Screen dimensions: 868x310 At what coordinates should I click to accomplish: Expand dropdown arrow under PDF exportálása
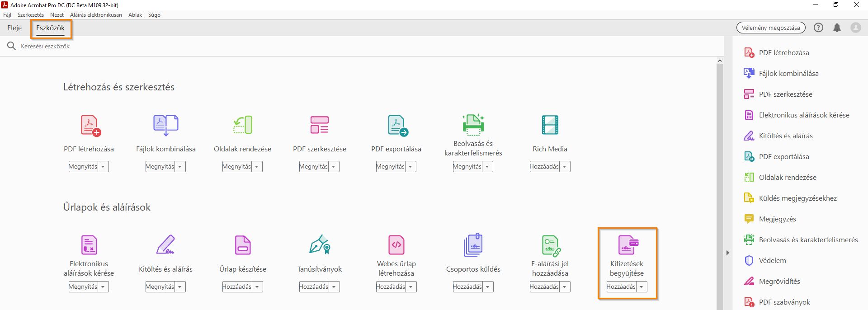pos(410,167)
